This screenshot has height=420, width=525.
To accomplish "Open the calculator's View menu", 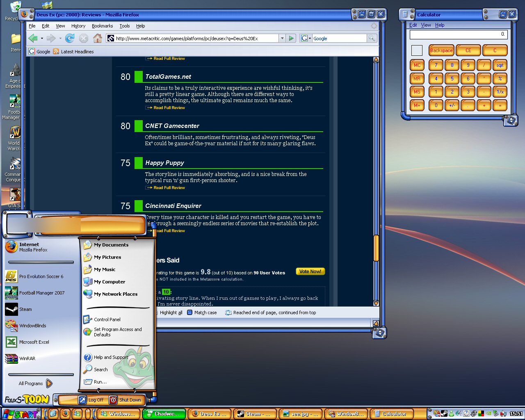I will point(426,25).
